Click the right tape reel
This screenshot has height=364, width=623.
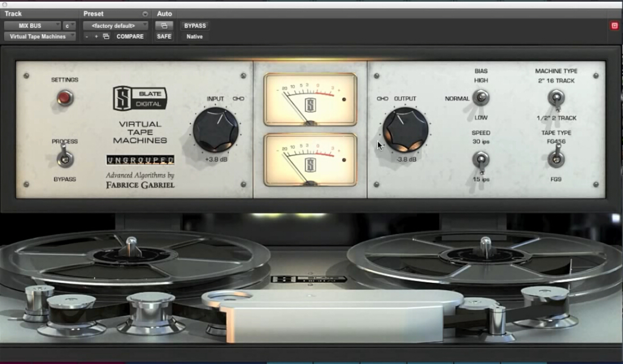[x=485, y=257]
